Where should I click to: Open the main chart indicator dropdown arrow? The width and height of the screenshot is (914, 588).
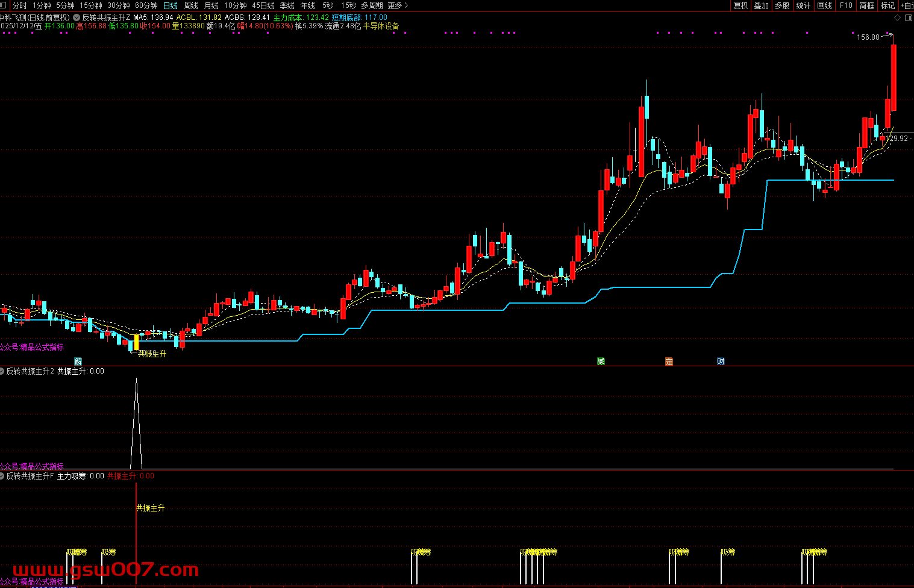(x=77, y=18)
